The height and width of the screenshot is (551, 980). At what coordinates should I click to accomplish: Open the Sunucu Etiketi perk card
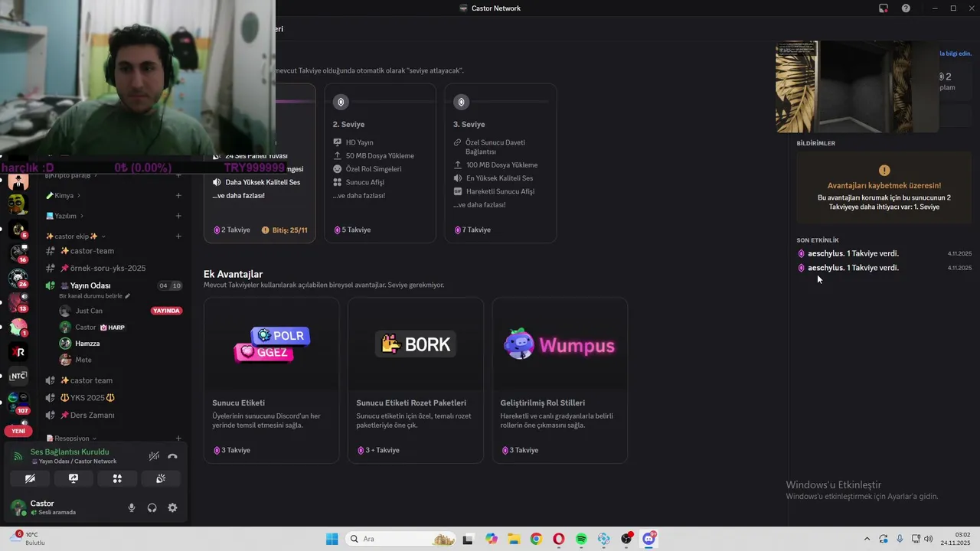tap(271, 380)
